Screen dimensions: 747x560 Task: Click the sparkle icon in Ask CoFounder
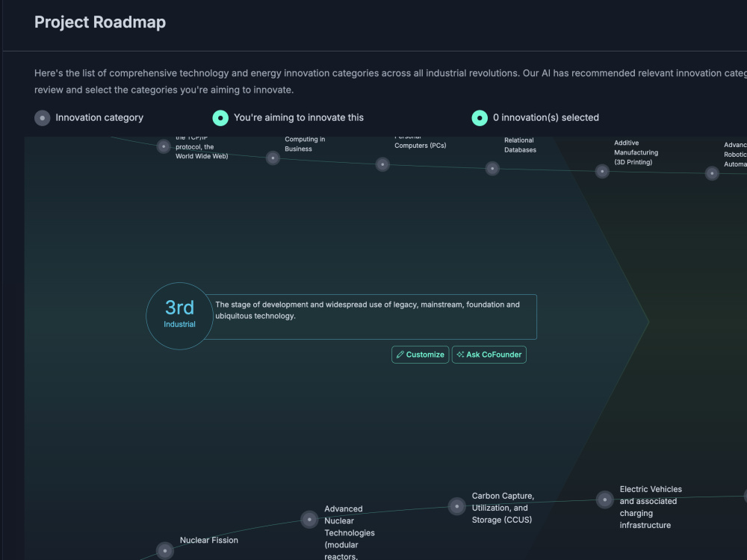point(460,355)
